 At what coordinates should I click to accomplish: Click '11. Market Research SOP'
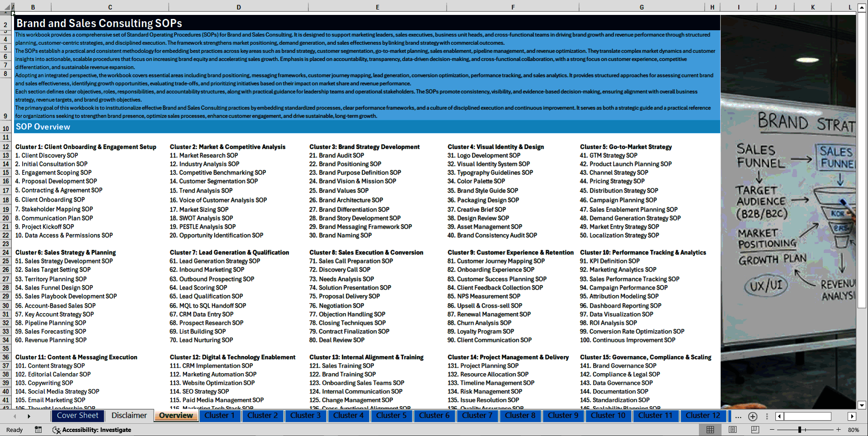coord(204,155)
